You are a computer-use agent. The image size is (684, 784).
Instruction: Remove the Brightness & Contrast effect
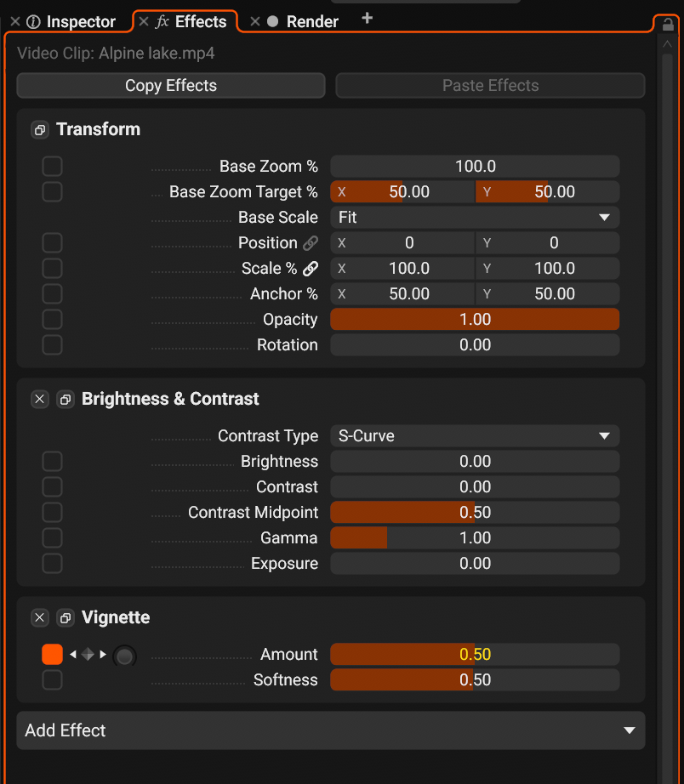[40, 399]
